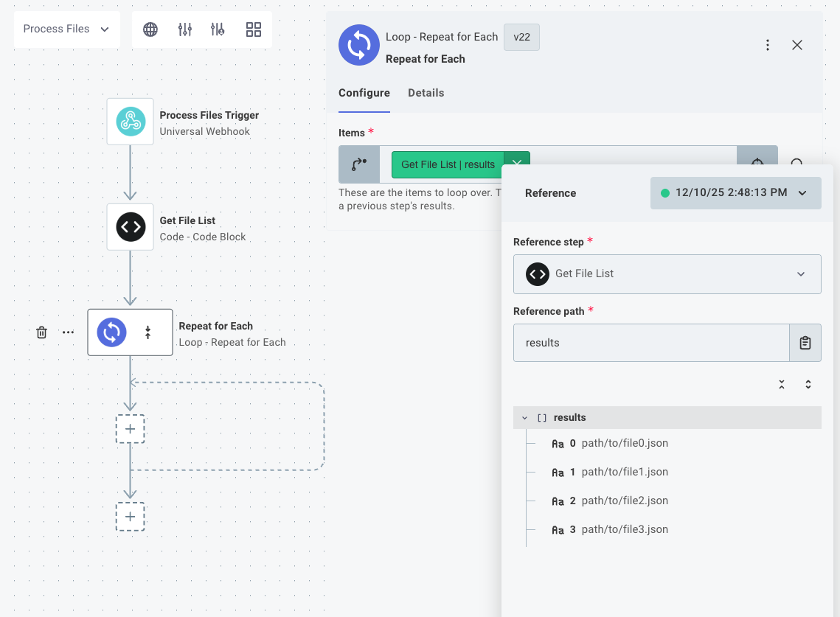Open the ellipsis menu on the loop node
Screen dimensions: 840x617
point(68,332)
